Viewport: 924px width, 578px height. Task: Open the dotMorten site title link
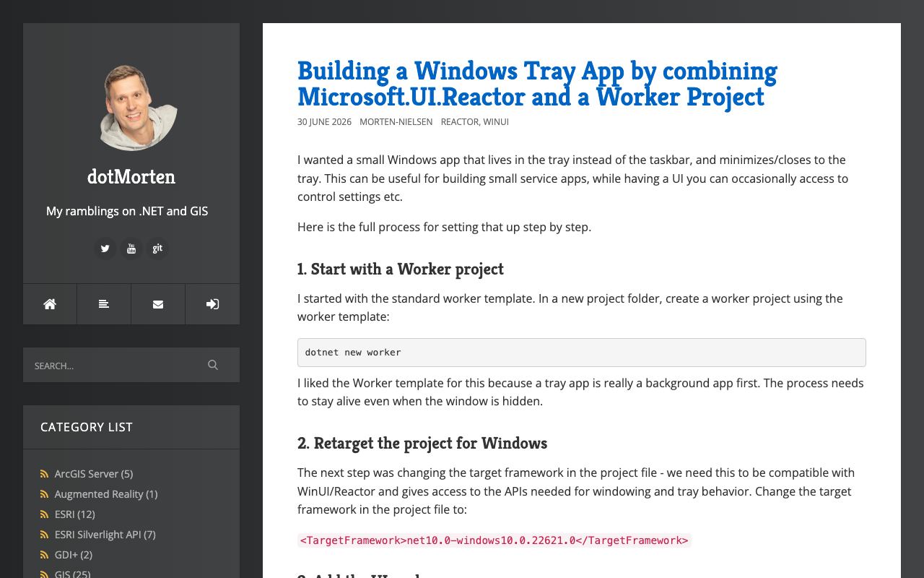pyautogui.click(x=131, y=177)
